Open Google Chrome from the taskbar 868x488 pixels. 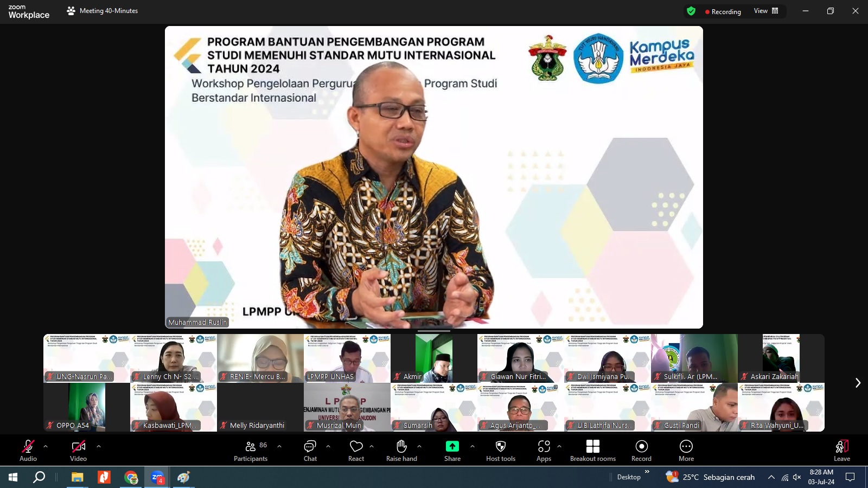[x=130, y=478]
